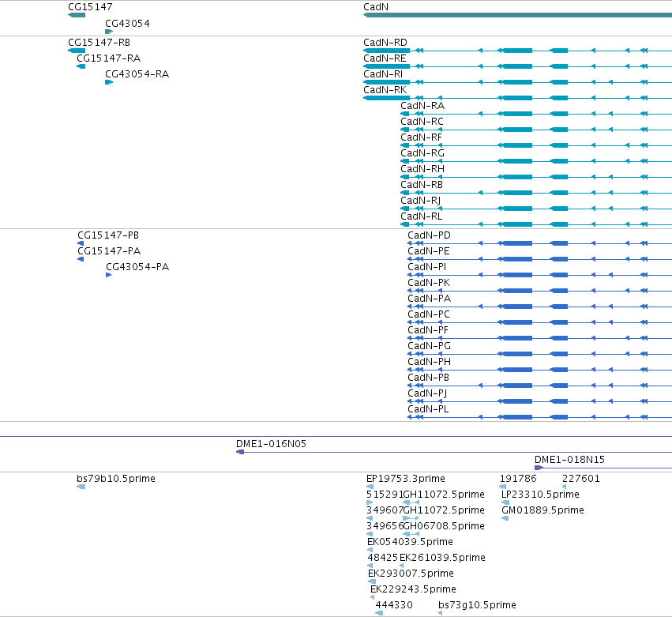Select the CG43054-PA protein label
Image resolution: width=672 pixels, height=617 pixels.
[x=137, y=267]
